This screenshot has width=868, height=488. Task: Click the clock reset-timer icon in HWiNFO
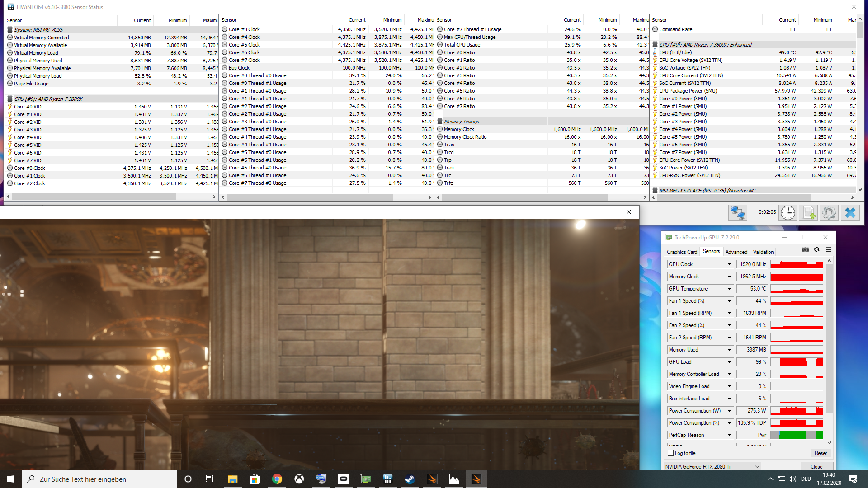(x=788, y=212)
